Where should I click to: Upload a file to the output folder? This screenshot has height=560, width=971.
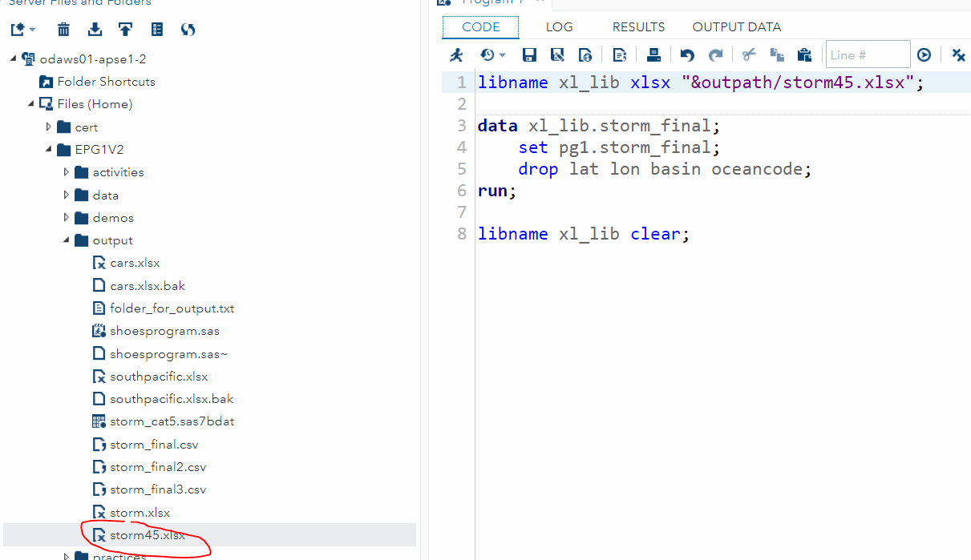click(x=125, y=29)
